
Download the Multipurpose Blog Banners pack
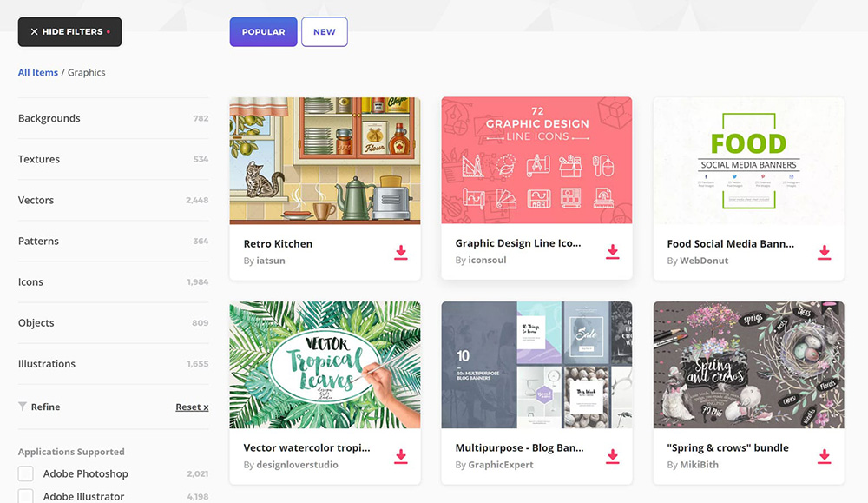pyautogui.click(x=612, y=456)
